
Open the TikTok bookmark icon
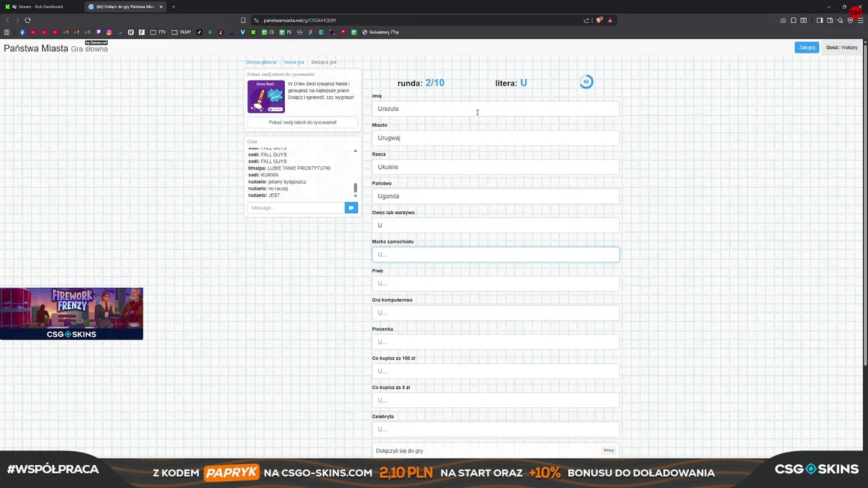199,32
